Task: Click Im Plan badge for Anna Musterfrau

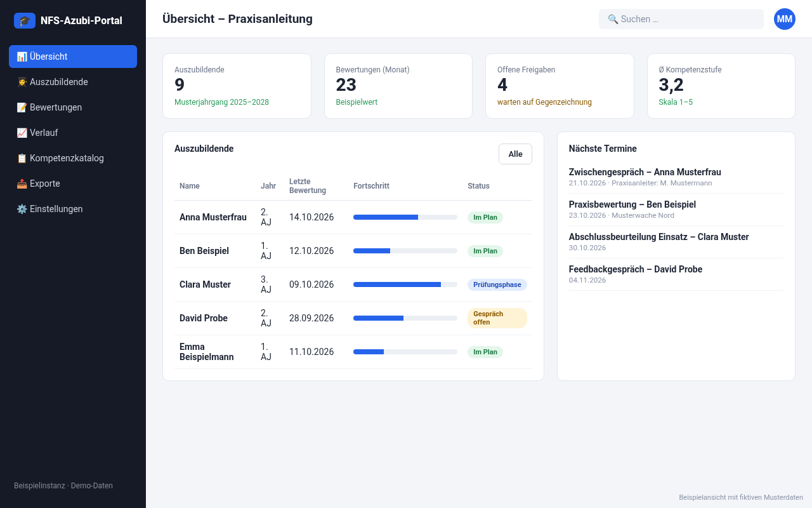Action: point(485,217)
